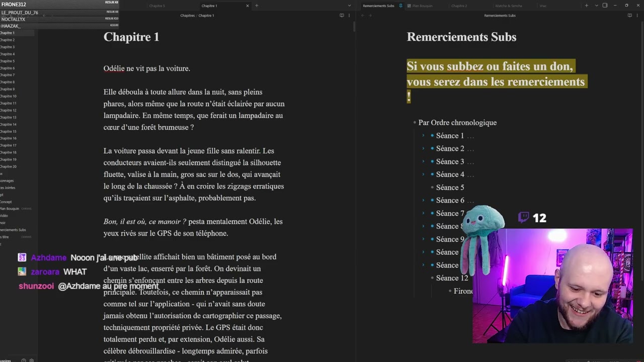Click Twitch icon beside 12 counter
This screenshot has height=362, width=644.
click(524, 217)
